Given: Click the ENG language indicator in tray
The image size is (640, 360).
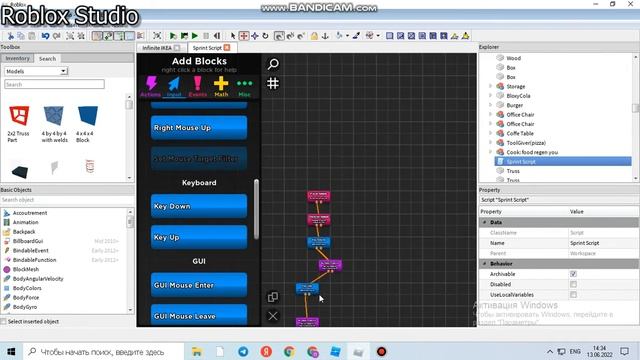Looking at the screenshot, I should [x=575, y=351].
